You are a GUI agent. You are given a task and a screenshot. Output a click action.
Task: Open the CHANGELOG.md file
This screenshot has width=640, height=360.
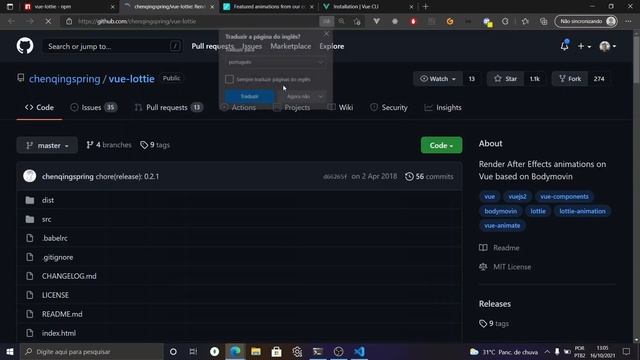(x=69, y=276)
